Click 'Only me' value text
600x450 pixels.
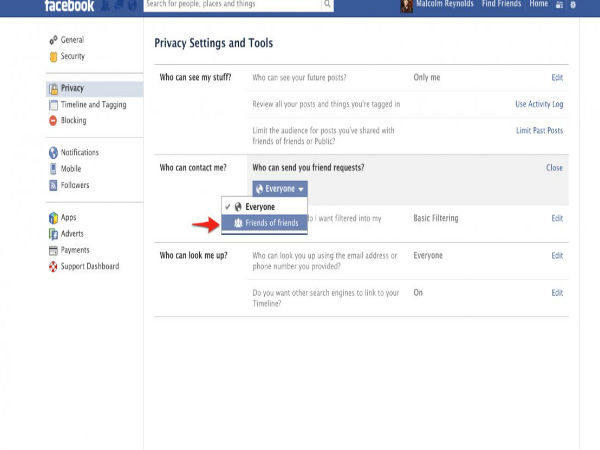(x=427, y=78)
